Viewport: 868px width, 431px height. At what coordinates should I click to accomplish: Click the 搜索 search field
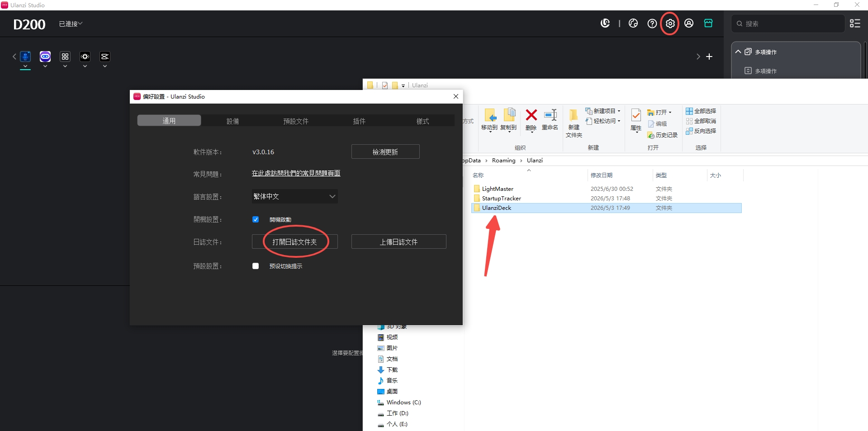point(788,24)
